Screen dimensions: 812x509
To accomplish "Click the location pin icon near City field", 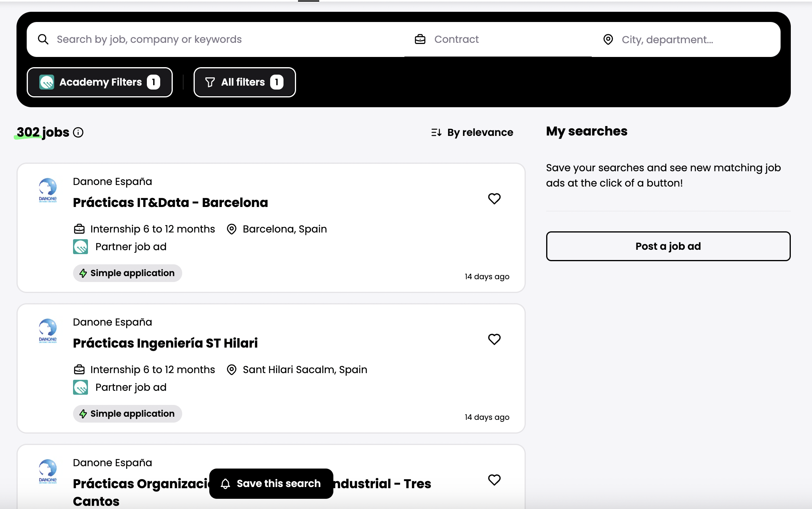I will pos(608,39).
